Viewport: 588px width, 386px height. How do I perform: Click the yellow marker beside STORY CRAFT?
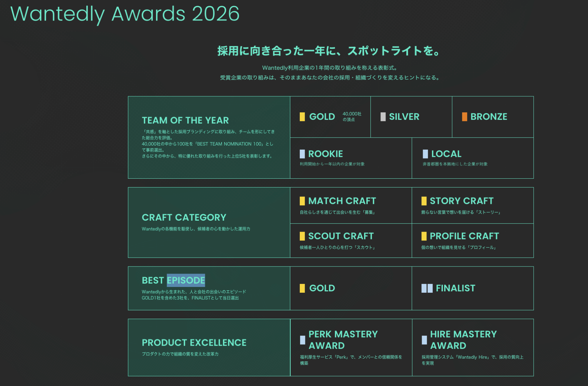(424, 201)
